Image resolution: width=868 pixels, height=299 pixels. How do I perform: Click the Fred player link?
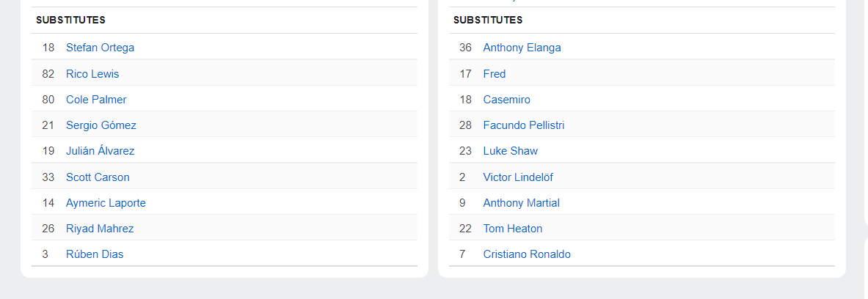pyautogui.click(x=495, y=73)
